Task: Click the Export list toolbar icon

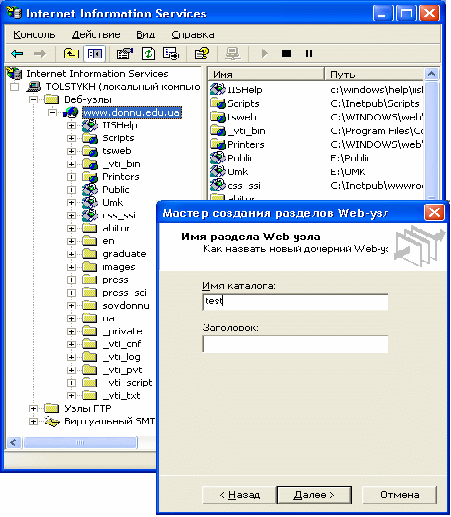Action: (171, 53)
